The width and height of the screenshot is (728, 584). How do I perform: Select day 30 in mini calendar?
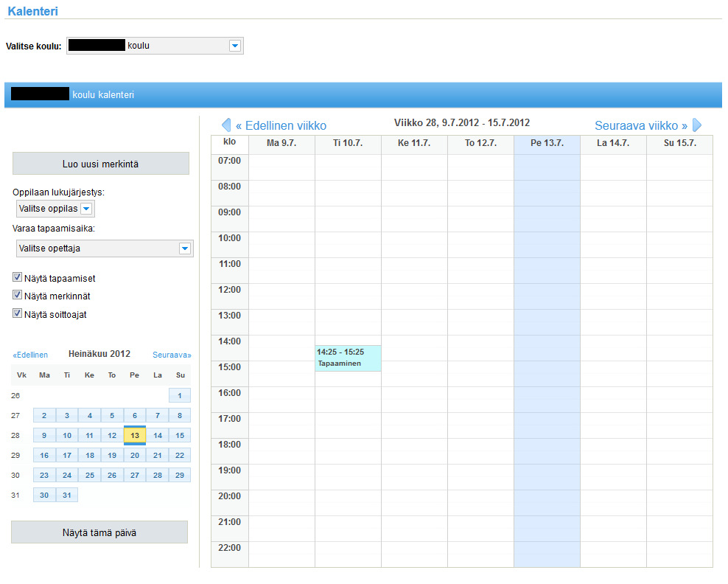click(x=44, y=496)
